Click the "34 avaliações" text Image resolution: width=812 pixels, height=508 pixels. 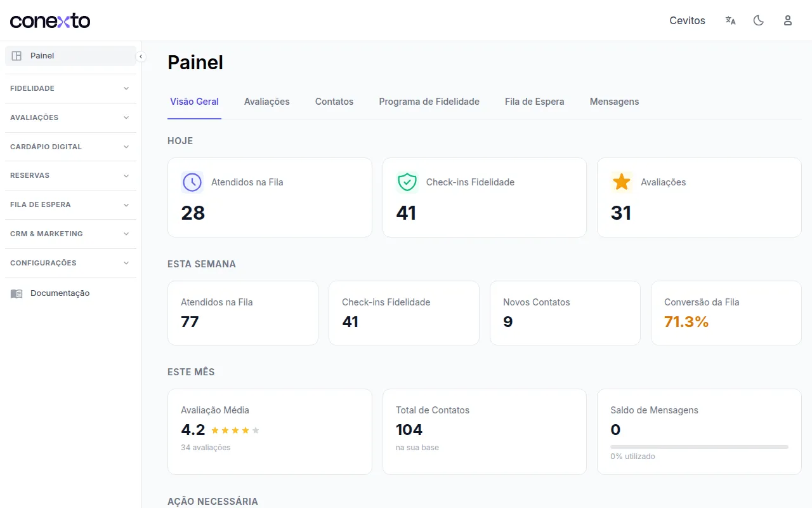click(206, 448)
